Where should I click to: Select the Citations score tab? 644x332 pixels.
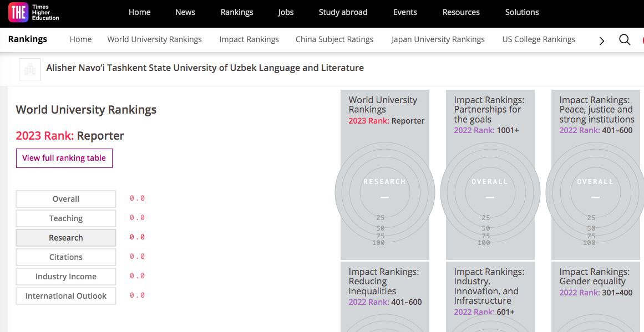pyautogui.click(x=66, y=257)
